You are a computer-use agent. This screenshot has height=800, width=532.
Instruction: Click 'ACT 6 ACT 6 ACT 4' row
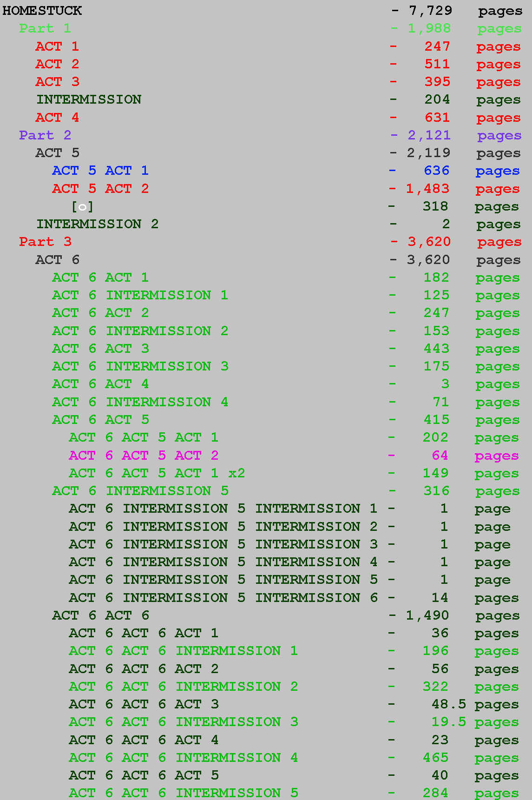[x=144, y=740]
